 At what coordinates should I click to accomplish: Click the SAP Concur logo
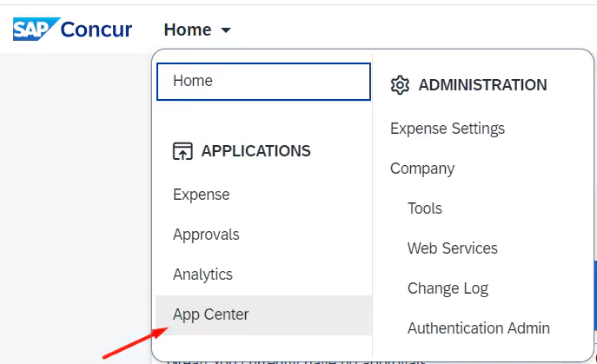pyautogui.click(x=72, y=29)
